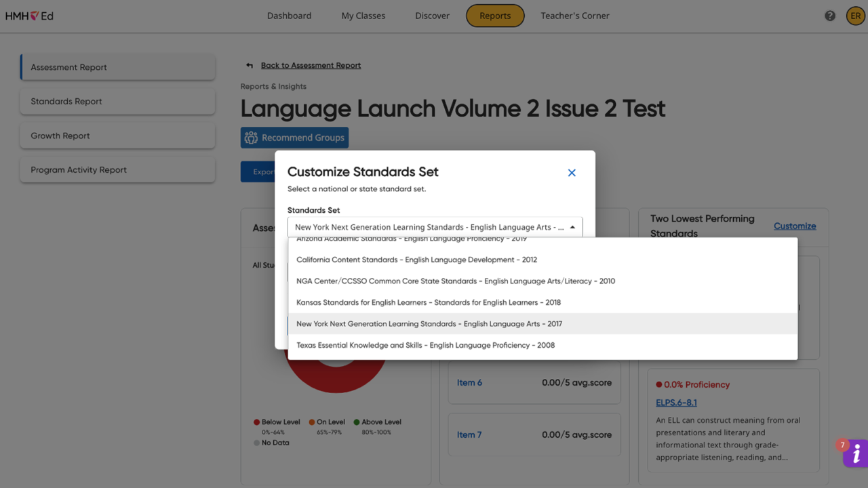Click the Item 7 score card
868x488 pixels.
[x=534, y=434]
